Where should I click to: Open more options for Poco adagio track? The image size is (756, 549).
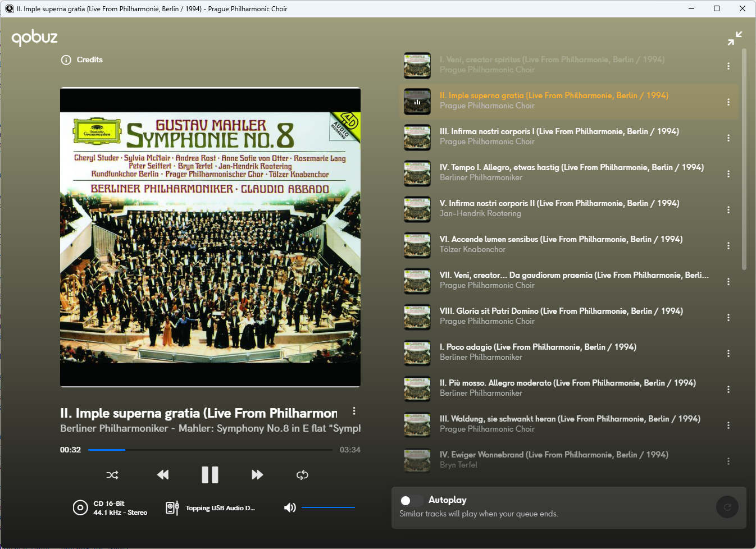pos(728,354)
